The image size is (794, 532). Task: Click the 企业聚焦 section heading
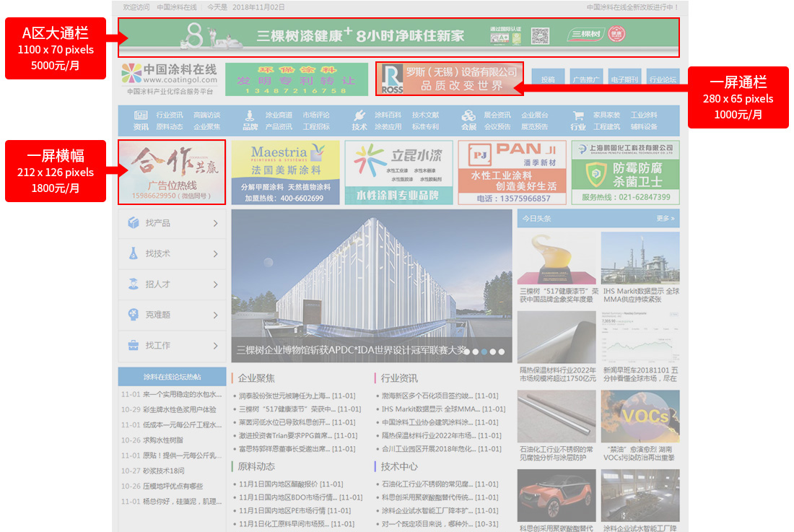tap(256, 378)
